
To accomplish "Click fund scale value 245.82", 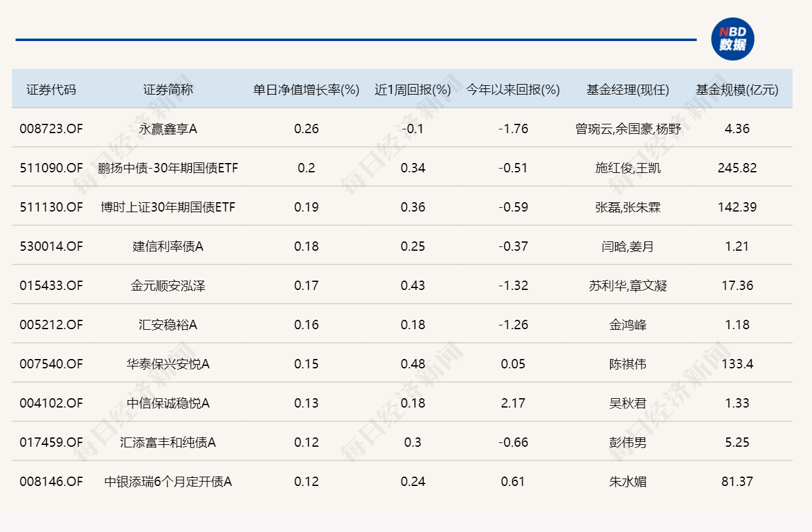I will coord(737,168).
